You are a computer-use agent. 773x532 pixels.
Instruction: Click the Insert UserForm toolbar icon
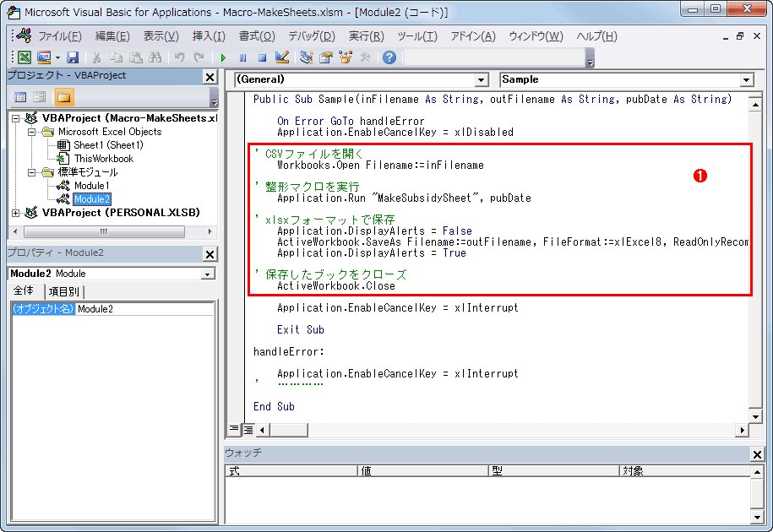pos(44,57)
